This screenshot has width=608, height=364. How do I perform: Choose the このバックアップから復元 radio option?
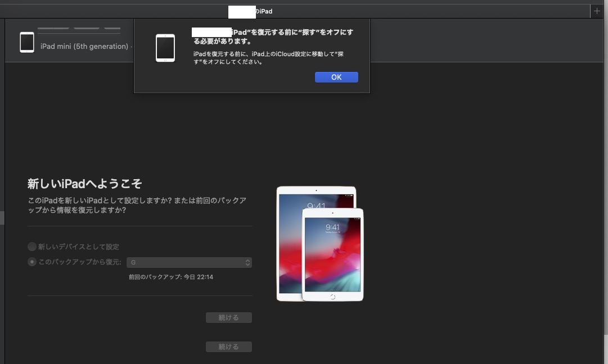coord(32,262)
